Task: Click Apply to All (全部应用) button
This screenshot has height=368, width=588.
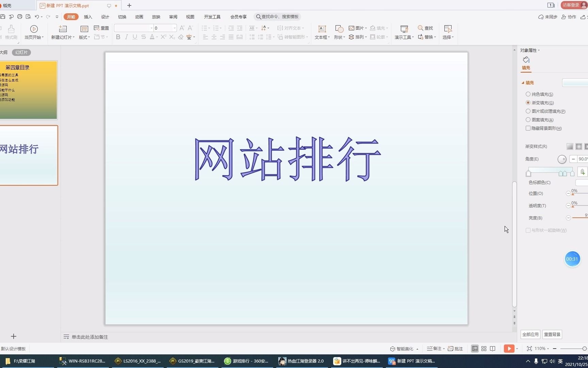Action: (x=530, y=335)
